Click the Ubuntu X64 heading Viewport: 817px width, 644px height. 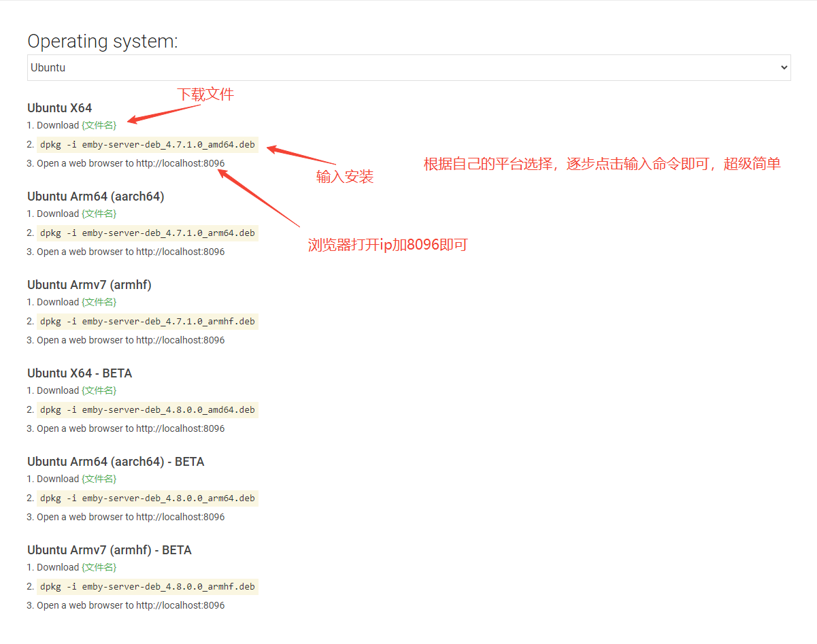[60, 108]
